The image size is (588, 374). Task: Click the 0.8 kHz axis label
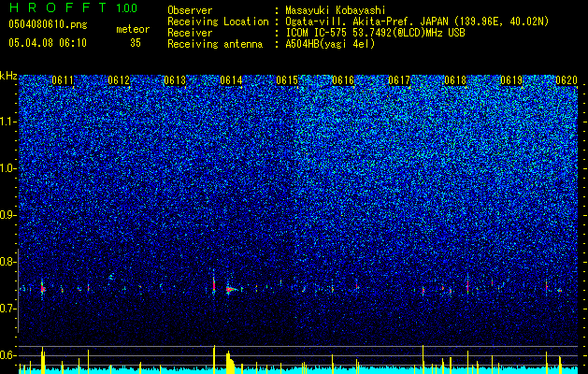pos(8,262)
